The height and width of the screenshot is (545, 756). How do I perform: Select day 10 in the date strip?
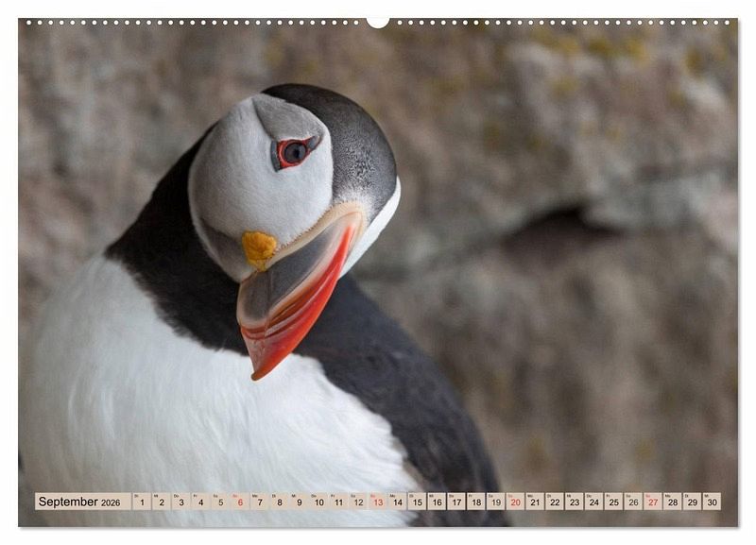[319, 502]
